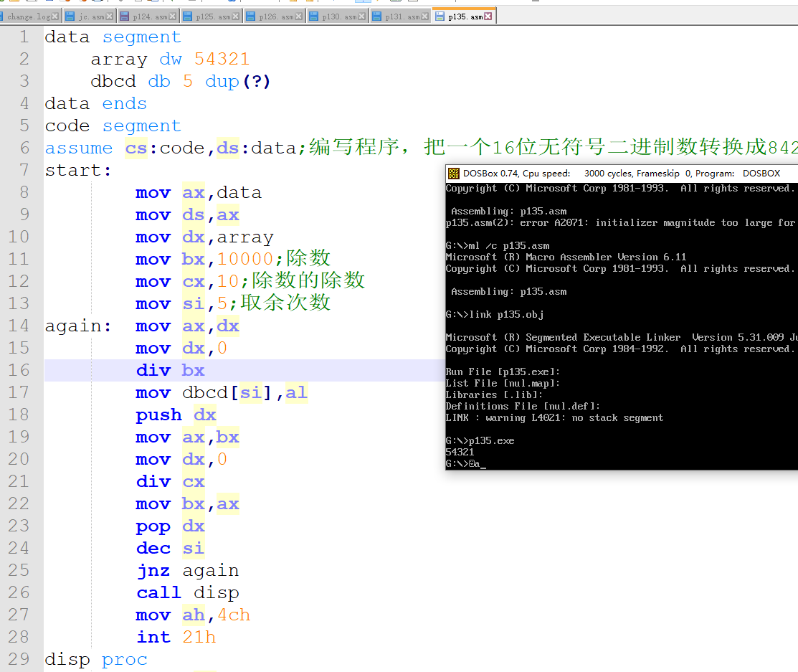Click the comment 取余次数 on line 13
The image size is (798, 672).
(x=285, y=303)
